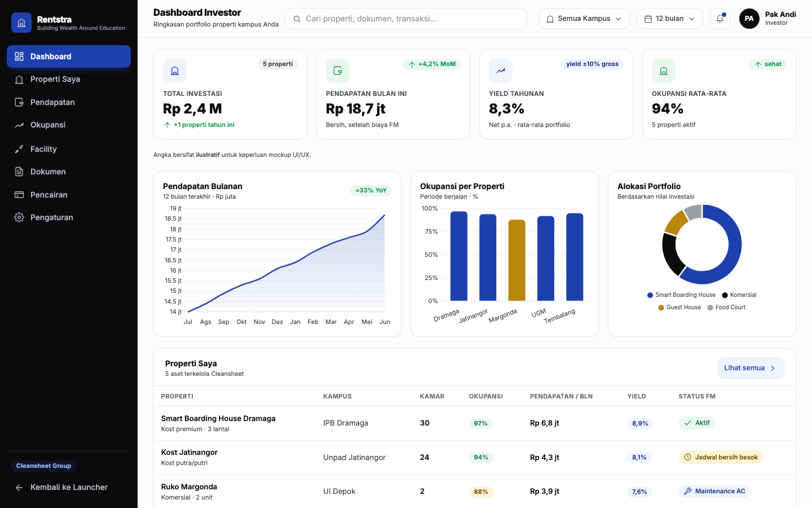Click the 5 properti badge
Image resolution: width=812 pixels, height=508 pixels.
click(x=278, y=64)
